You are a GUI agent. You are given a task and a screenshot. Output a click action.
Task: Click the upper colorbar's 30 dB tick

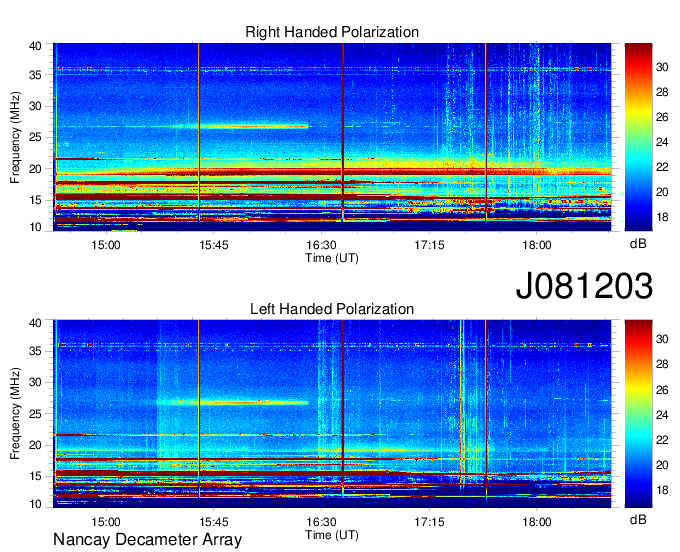pos(662,67)
